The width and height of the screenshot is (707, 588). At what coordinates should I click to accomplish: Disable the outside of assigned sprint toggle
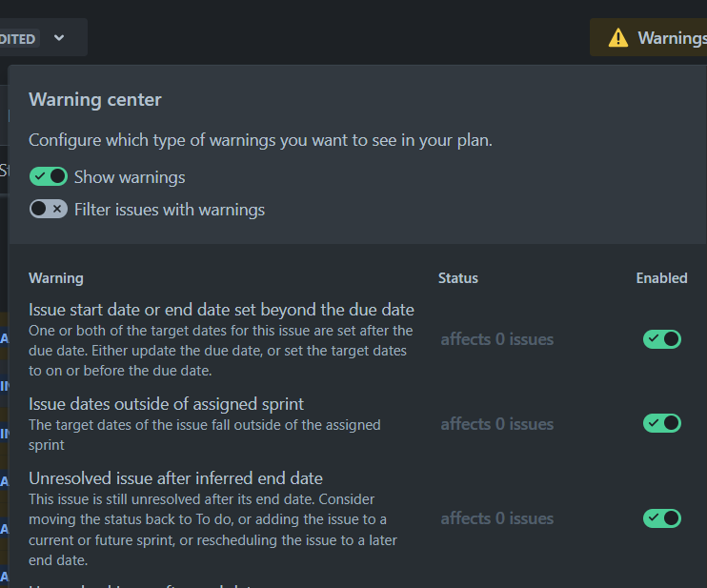pyautogui.click(x=661, y=423)
